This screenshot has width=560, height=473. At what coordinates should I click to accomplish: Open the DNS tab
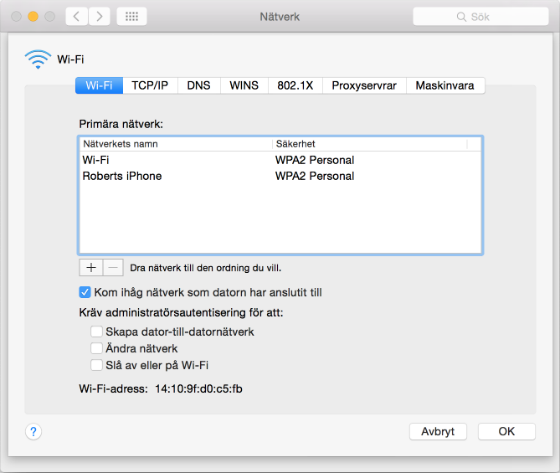point(199,86)
